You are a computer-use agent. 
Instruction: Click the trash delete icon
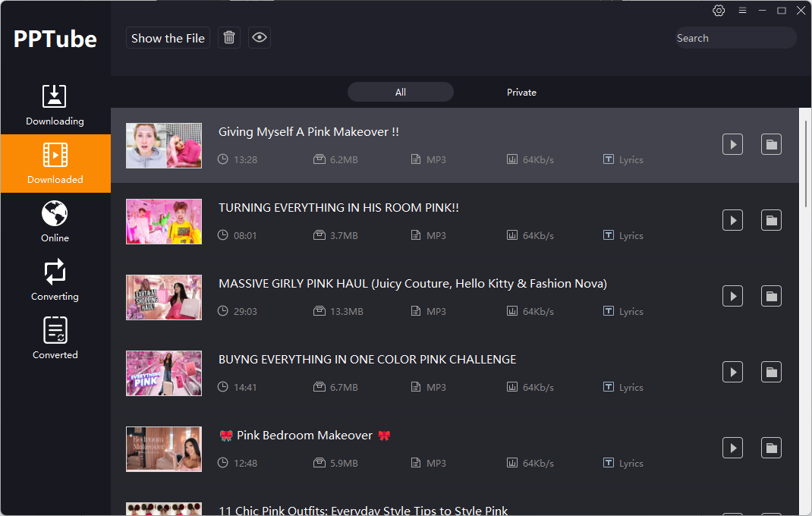tap(229, 38)
